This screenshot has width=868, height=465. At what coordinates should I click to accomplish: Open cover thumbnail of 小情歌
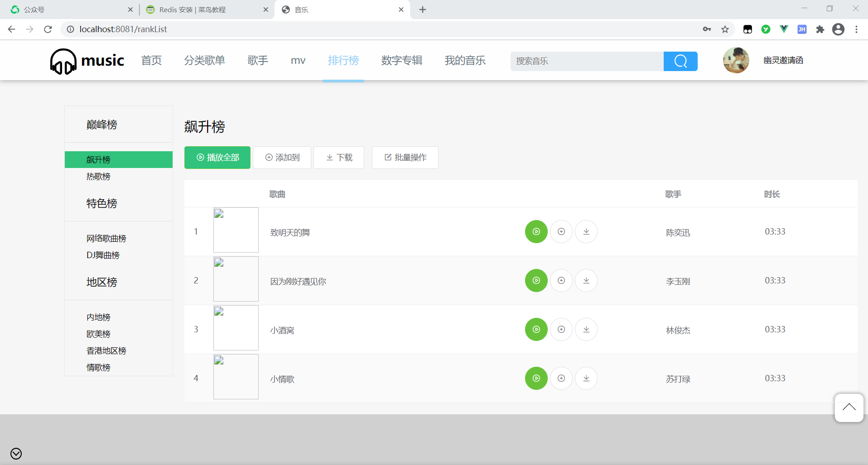(x=236, y=377)
